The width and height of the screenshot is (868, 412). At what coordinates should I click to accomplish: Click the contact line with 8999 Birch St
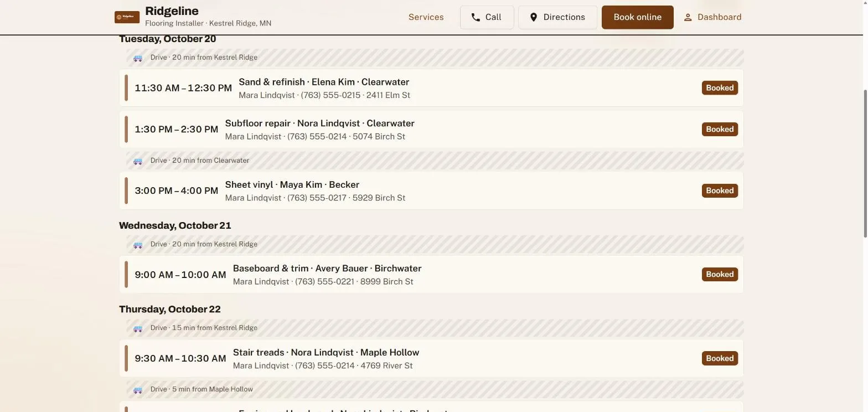pos(323,282)
